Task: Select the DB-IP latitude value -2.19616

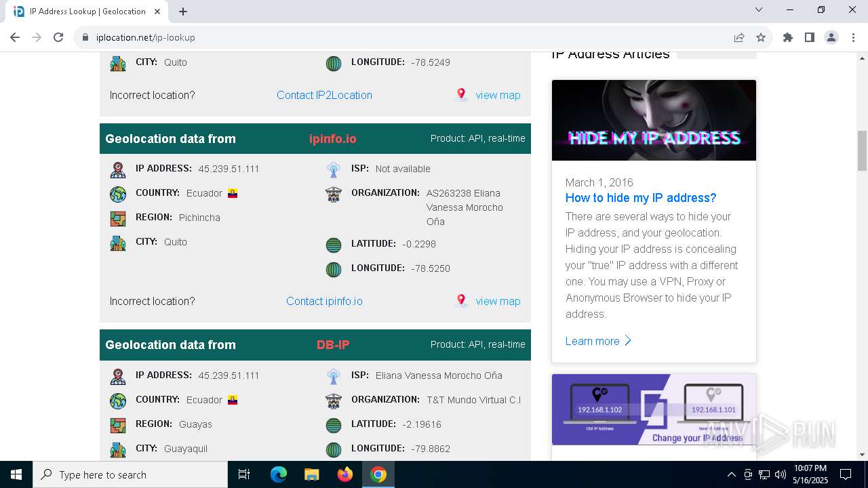Action: pos(422,424)
